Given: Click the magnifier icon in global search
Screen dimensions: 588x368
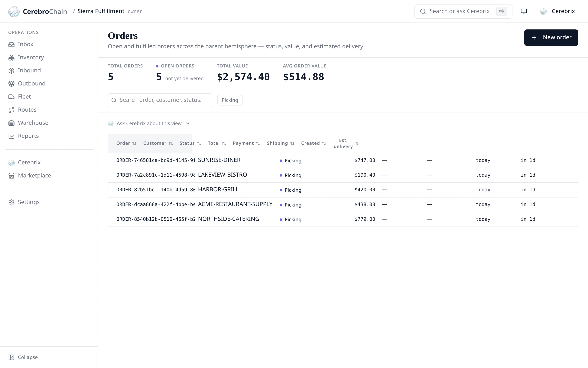Looking at the screenshot, I should click(423, 11).
